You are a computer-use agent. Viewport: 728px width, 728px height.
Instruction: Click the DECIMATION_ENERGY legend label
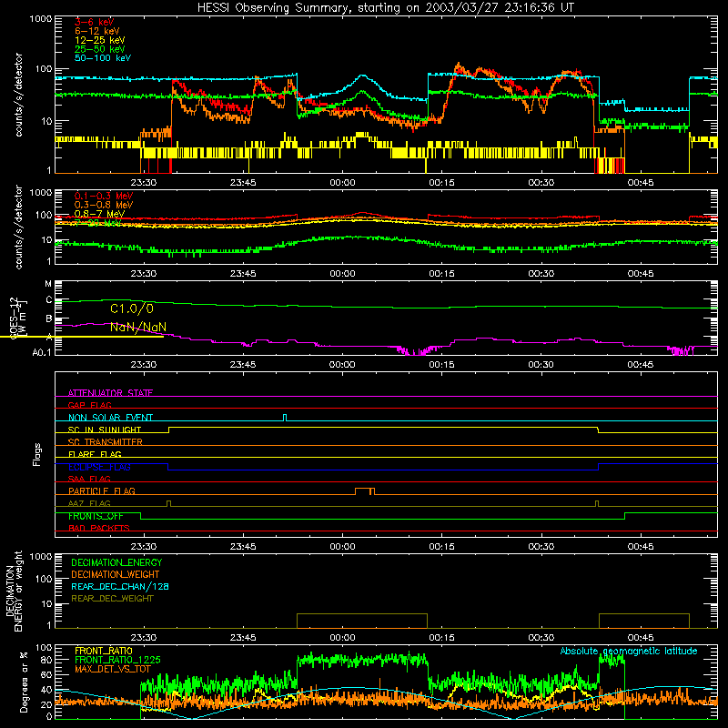[x=116, y=562]
